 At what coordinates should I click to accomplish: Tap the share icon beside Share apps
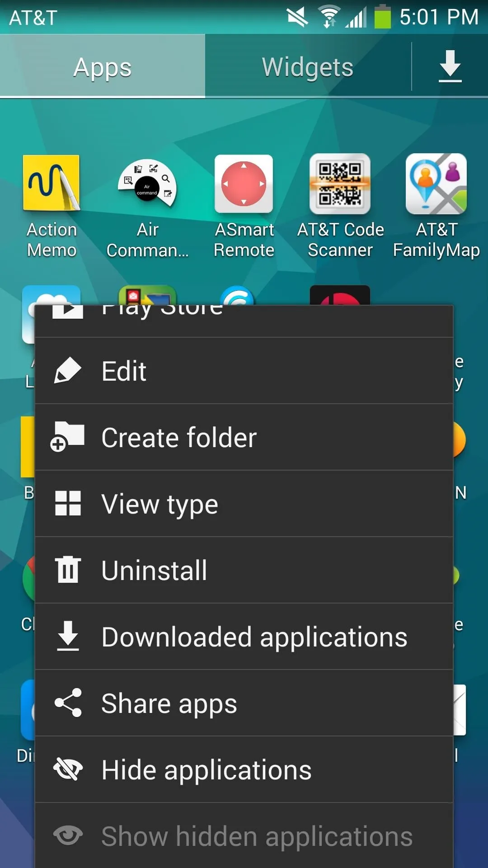(68, 703)
